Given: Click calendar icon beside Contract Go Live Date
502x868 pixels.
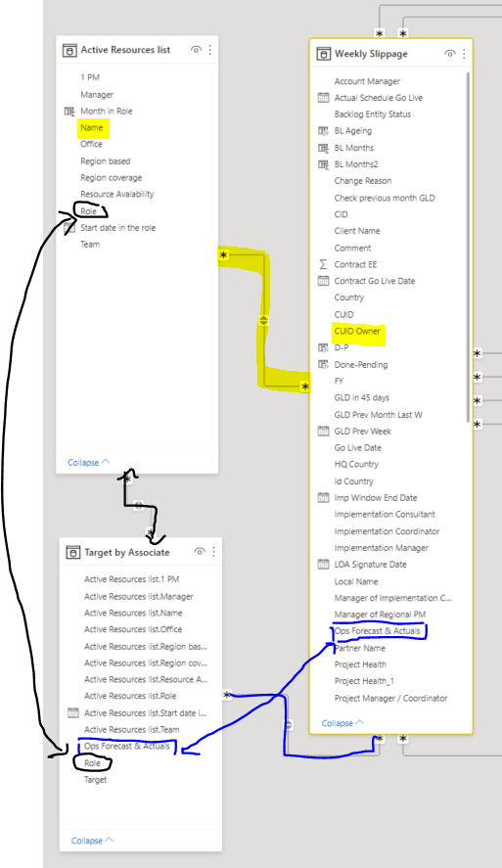Looking at the screenshot, I should 323,281.
